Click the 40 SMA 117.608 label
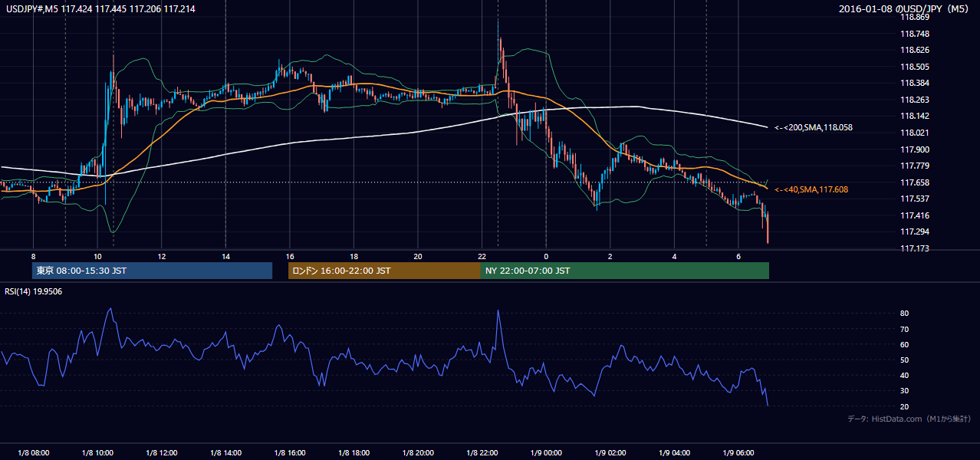The width and height of the screenshot is (980, 460). click(811, 189)
